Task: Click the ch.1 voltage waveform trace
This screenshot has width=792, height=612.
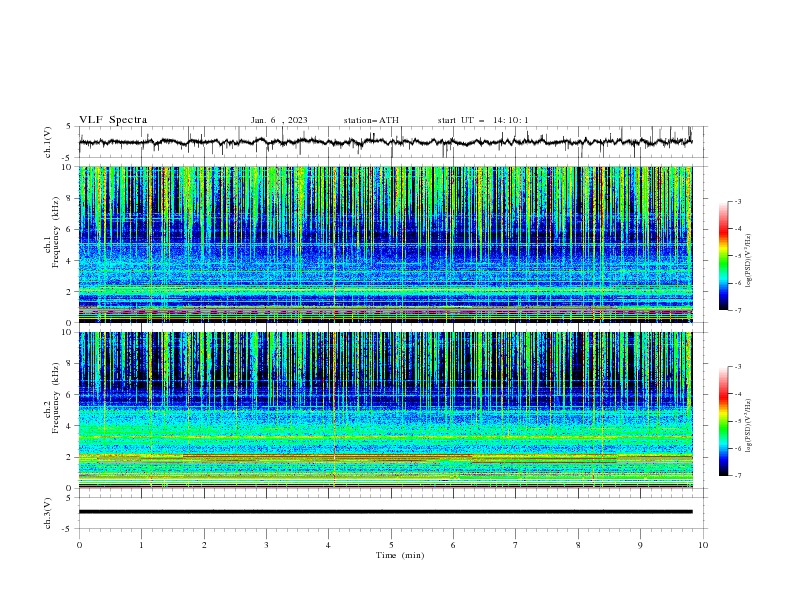Action: pyautogui.click(x=385, y=142)
